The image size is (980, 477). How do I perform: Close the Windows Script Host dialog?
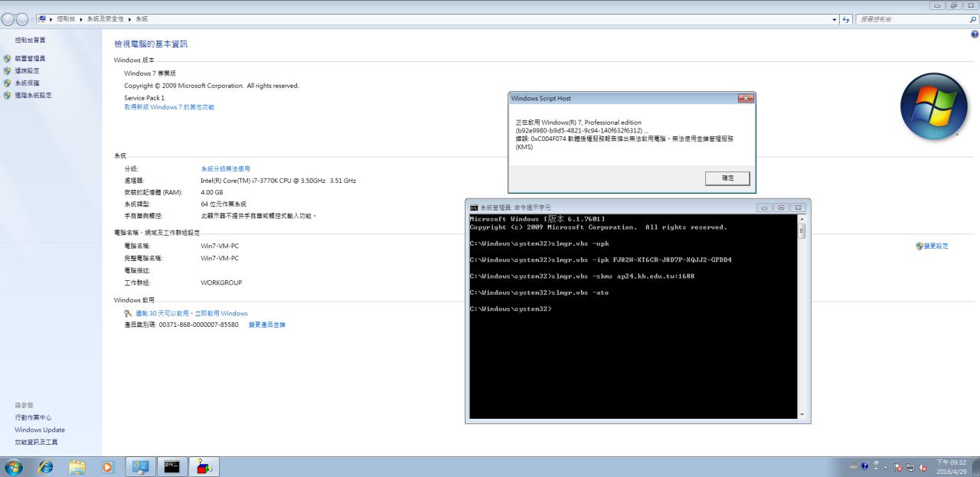(x=745, y=98)
